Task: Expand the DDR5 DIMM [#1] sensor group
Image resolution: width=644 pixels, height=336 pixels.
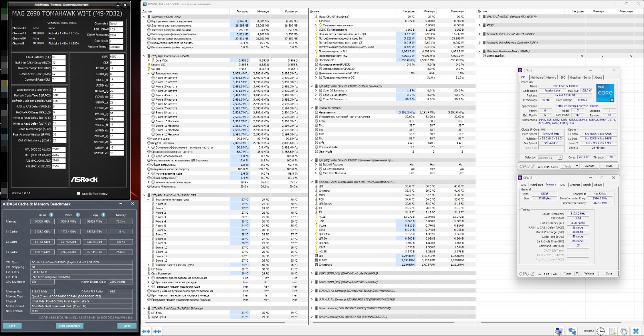Action: click(312, 273)
